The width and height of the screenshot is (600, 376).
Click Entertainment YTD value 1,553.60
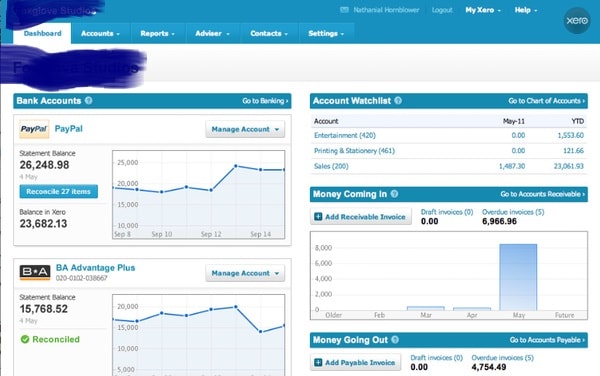tap(571, 135)
